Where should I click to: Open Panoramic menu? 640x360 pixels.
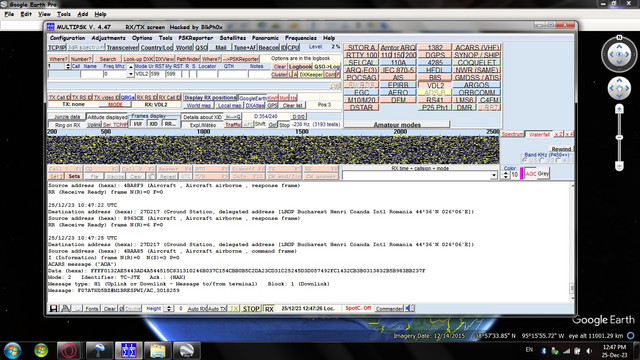point(265,38)
